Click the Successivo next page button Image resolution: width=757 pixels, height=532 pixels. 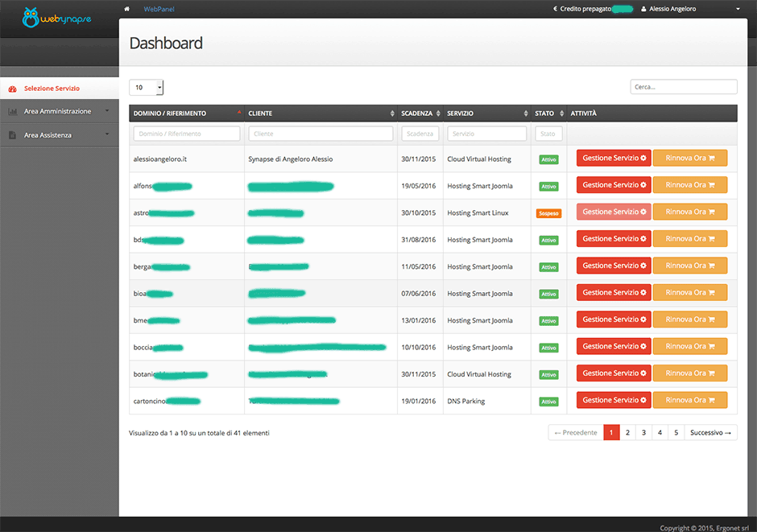(x=711, y=432)
